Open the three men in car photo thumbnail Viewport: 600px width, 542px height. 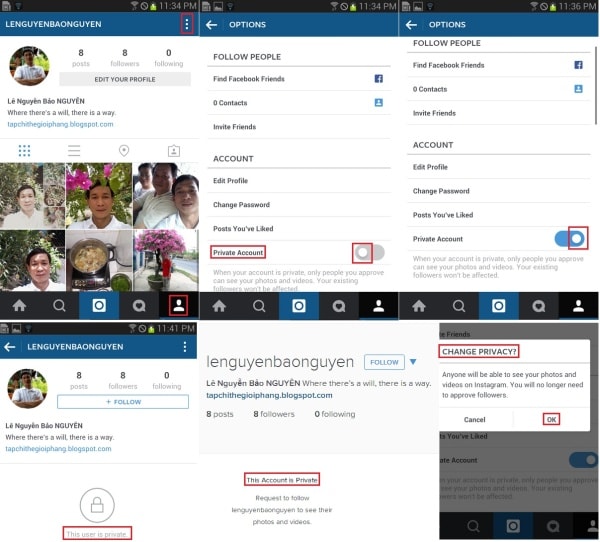tap(166, 196)
